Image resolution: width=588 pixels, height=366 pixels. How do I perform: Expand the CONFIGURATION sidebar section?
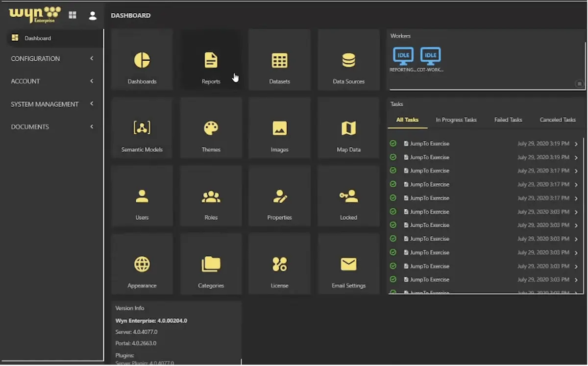(x=52, y=59)
